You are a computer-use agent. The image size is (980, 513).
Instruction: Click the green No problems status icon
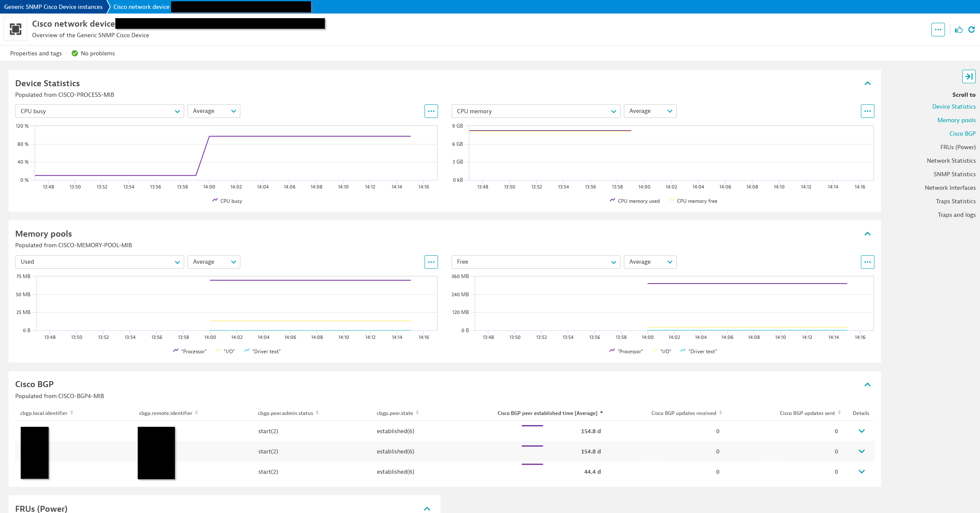(x=75, y=53)
